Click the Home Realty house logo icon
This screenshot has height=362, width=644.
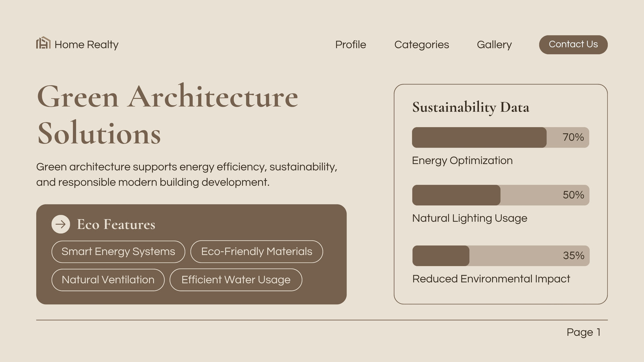click(x=43, y=43)
